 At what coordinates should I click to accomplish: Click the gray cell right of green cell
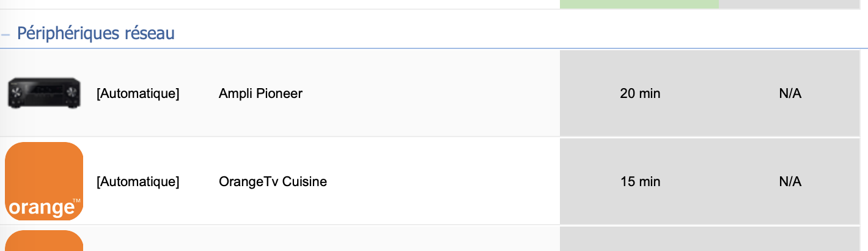pyautogui.click(x=789, y=4)
